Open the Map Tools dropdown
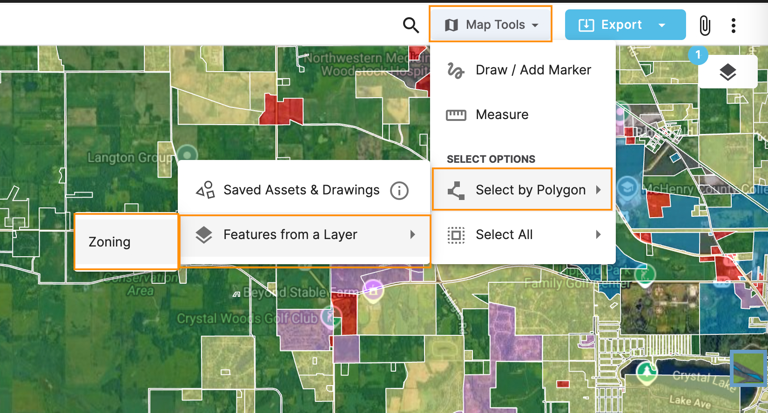Image resolution: width=768 pixels, height=413 pixels. (x=491, y=24)
